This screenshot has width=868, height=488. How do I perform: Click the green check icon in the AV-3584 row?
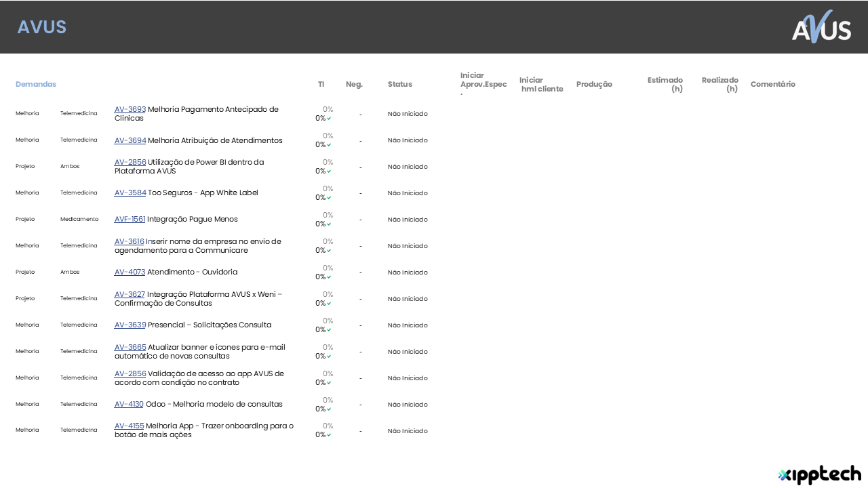(329, 198)
